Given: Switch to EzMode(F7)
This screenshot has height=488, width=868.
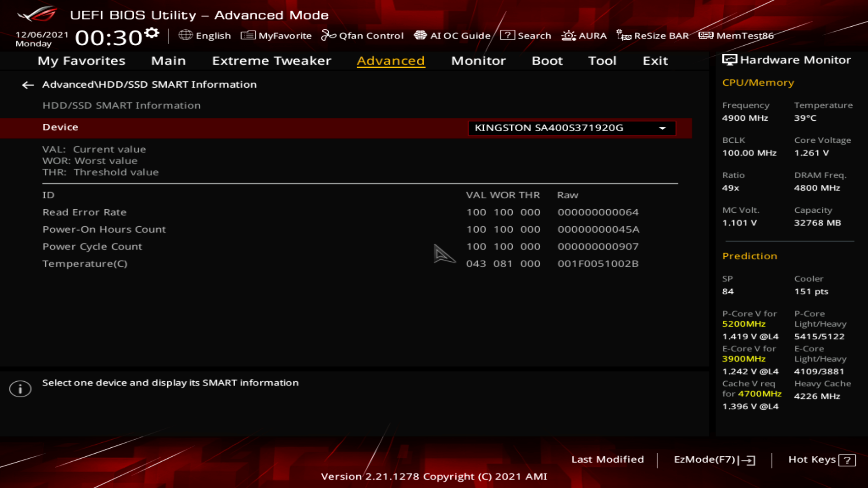Looking at the screenshot, I should [714, 460].
